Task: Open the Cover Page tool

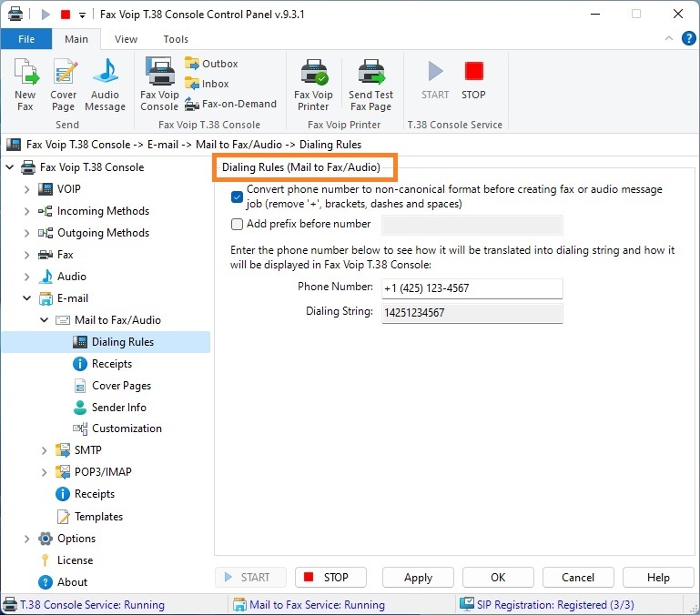Action: click(x=63, y=85)
